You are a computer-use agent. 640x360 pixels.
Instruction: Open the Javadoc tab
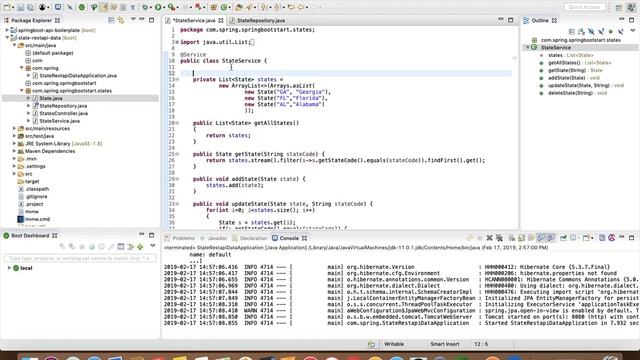coord(217,238)
